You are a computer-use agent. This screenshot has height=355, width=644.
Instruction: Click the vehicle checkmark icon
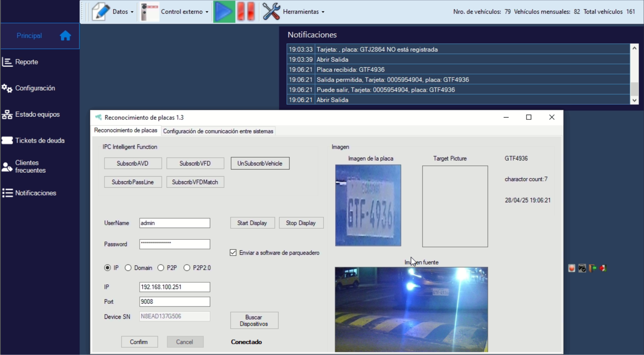(582, 268)
